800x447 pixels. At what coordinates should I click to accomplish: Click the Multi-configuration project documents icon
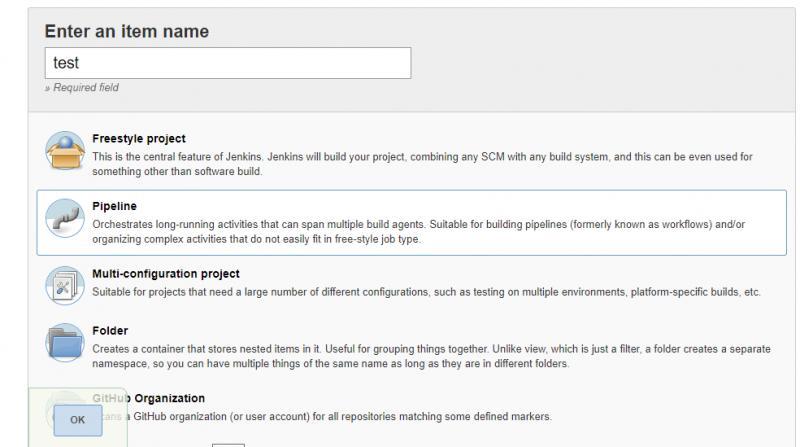(65, 285)
